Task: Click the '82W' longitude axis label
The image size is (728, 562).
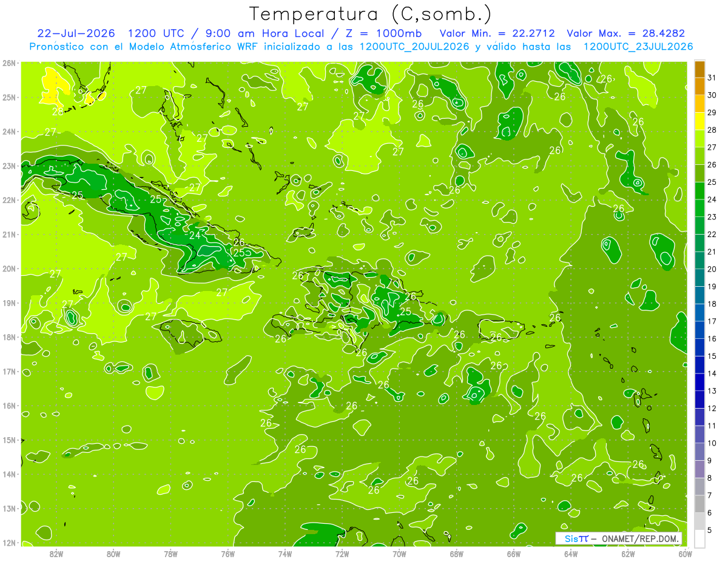Action: 56,554
